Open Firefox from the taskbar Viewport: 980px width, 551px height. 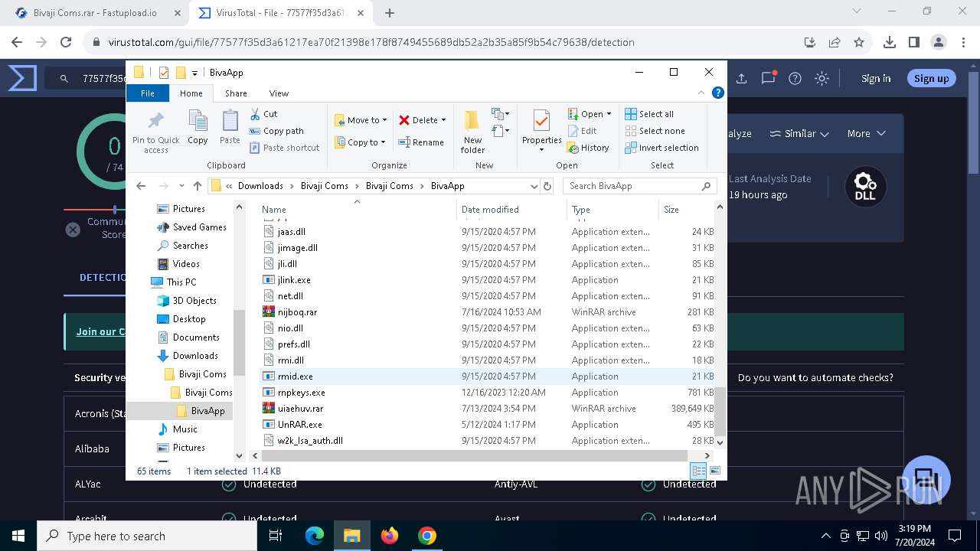390,536
